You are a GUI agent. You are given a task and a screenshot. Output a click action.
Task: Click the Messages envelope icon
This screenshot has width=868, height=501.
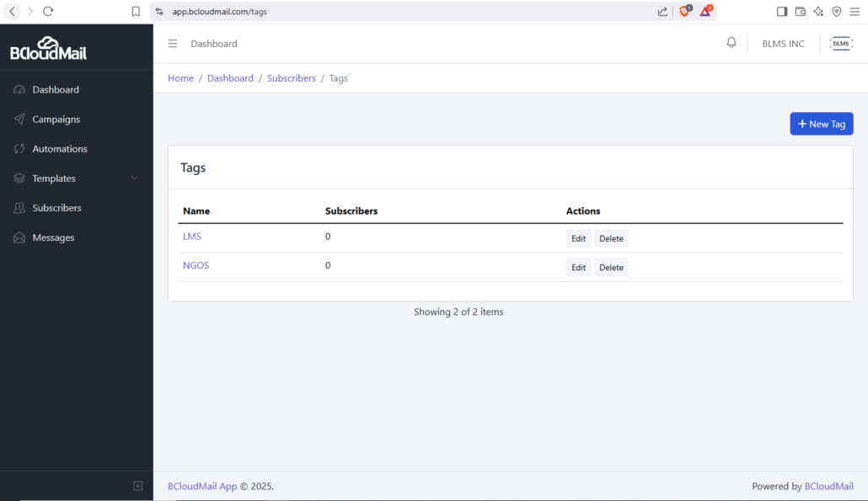point(19,237)
